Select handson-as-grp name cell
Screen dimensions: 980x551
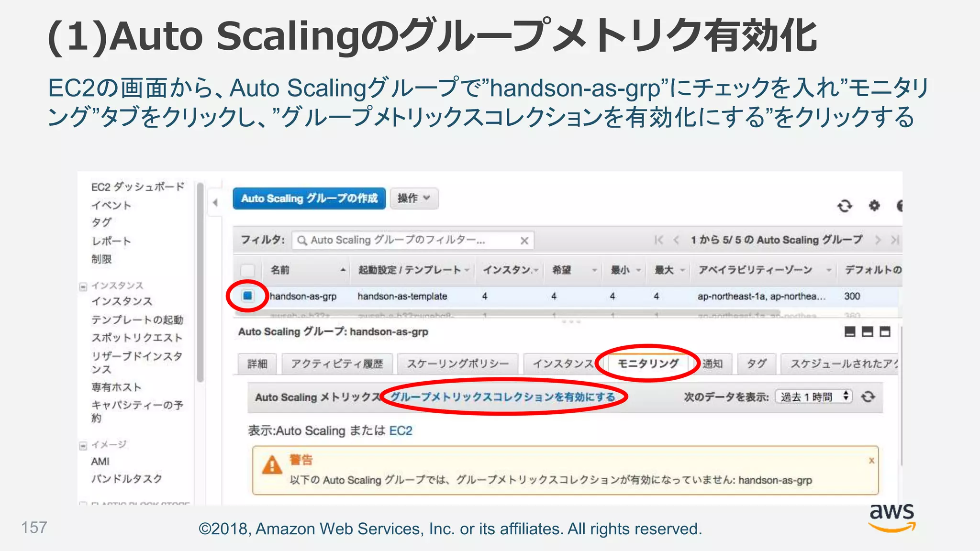click(x=303, y=297)
